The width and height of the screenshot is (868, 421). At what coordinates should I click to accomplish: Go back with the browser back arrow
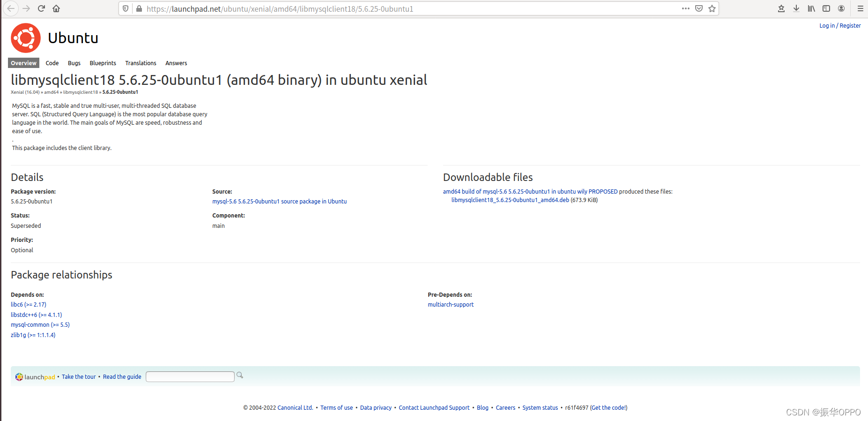(x=11, y=8)
